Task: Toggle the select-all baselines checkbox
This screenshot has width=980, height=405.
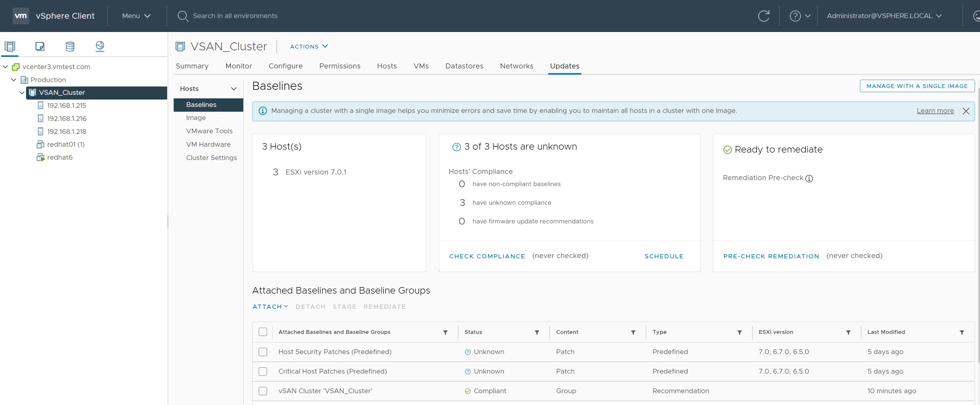Action: click(263, 332)
